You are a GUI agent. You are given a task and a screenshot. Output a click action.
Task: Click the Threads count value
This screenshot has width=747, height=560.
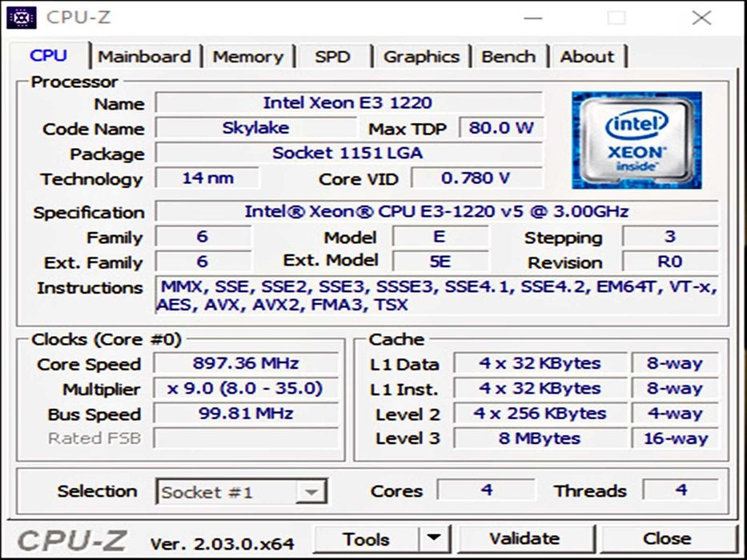pos(681,490)
